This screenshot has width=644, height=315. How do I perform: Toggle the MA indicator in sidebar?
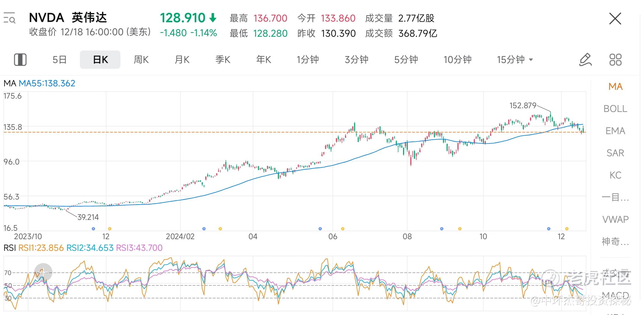click(615, 86)
